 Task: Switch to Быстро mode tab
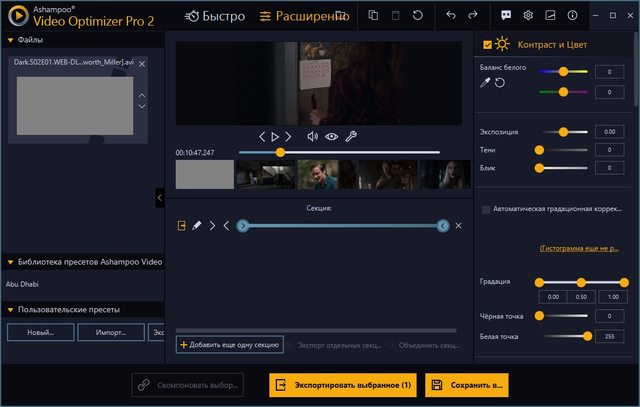tap(215, 16)
